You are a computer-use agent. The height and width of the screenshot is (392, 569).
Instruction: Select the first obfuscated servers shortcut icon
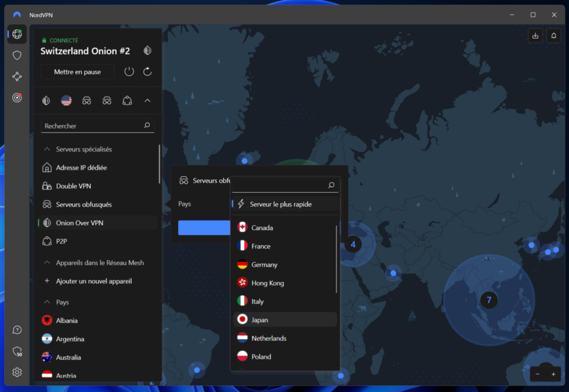87,100
